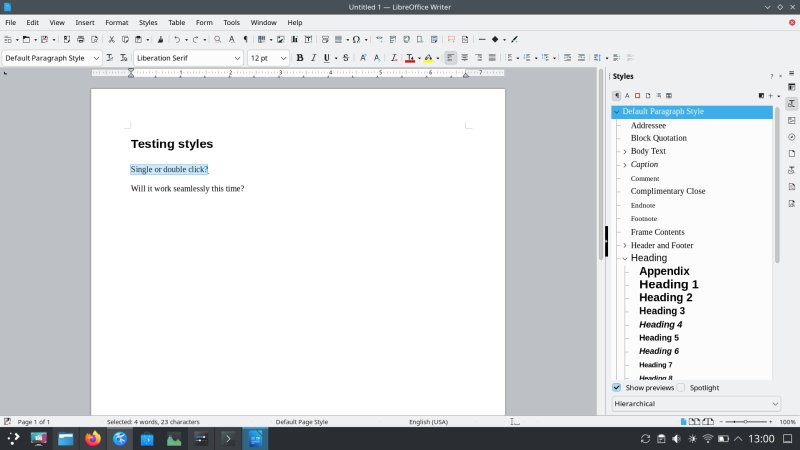Enable the Spotlight checkbox
Screen dimensions: 800x450
pyautogui.click(x=681, y=387)
